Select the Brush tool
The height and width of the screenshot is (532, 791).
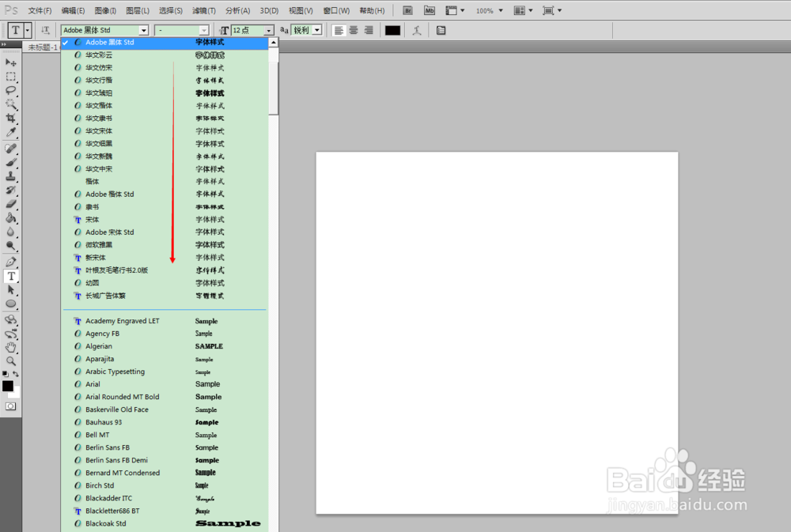tap(10, 162)
